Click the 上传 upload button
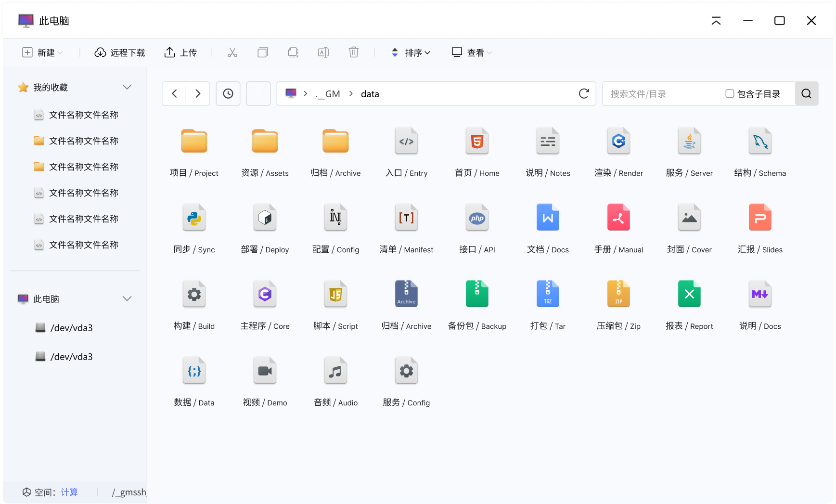Image resolution: width=836 pixels, height=504 pixels. click(x=180, y=52)
